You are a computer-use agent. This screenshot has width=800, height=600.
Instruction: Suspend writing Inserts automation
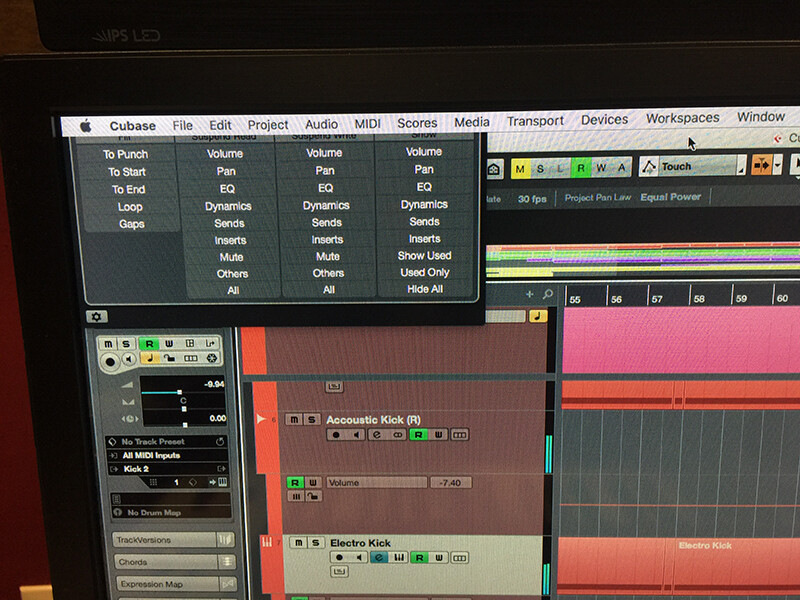[328, 240]
